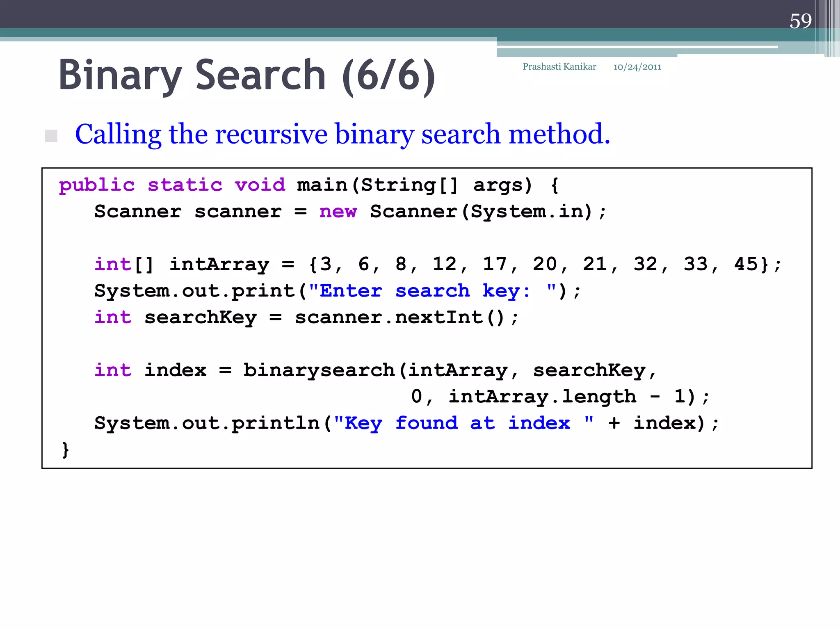This screenshot has width=840, height=630.
Task: Click the bullet text 'Calling the recursive binary search method.'
Action: pyautogui.click(x=342, y=135)
